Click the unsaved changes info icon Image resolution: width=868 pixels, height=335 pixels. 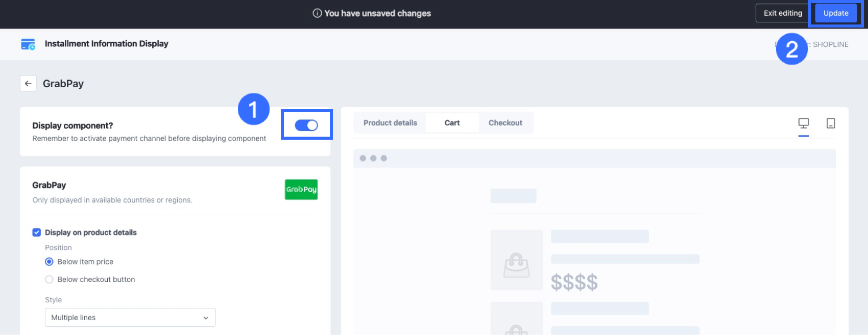(x=317, y=13)
